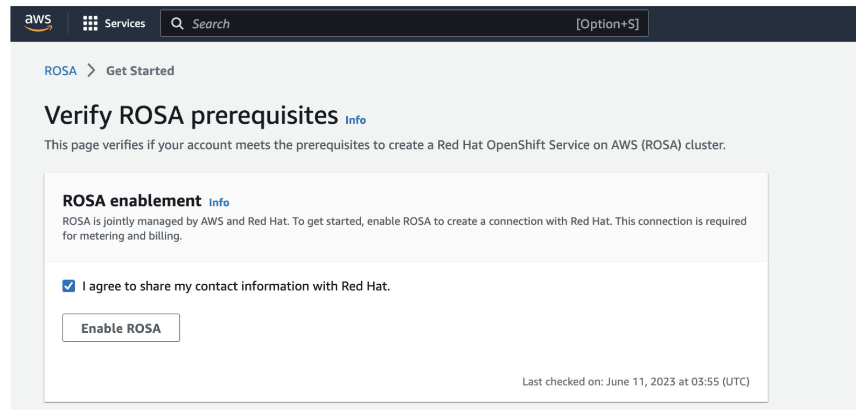868x418 pixels.
Task: Focus the AWS Search input field
Action: pyautogui.click(x=404, y=24)
